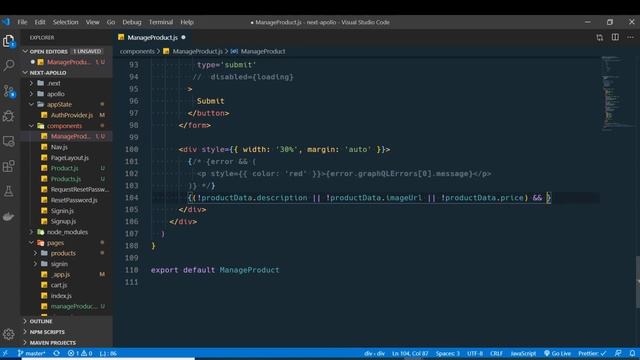The image size is (640, 360).
Task: Open the Debug view icon
Action: [x=9, y=116]
